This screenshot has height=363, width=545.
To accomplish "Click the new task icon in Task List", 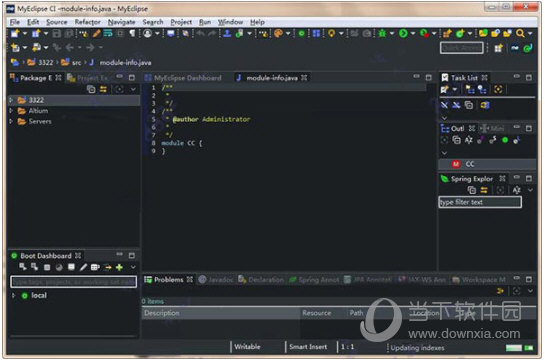I will (x=445, y=90).
